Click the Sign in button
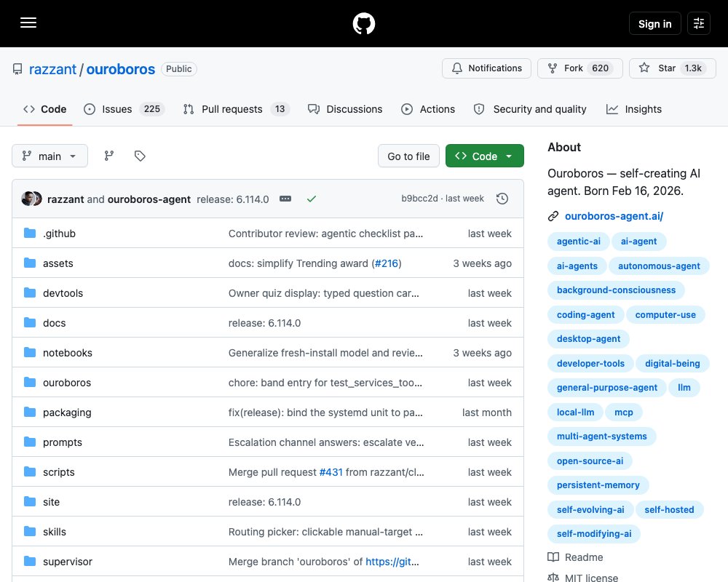728x582 pixels. point(654,24)
